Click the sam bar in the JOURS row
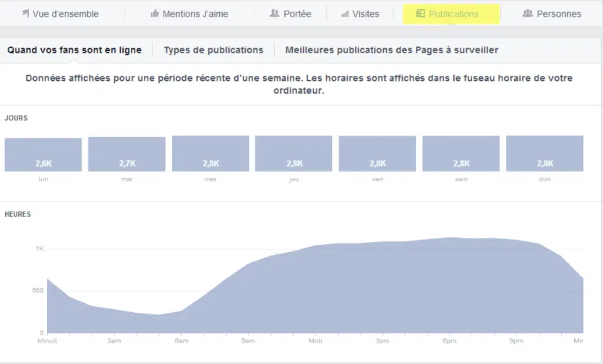 (x=460, y=153)
